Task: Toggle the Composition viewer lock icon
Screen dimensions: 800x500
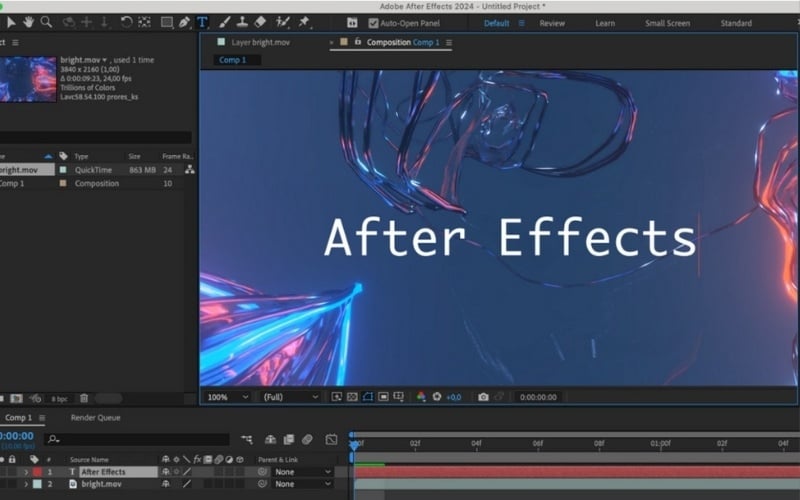Action: pos(358,42)
